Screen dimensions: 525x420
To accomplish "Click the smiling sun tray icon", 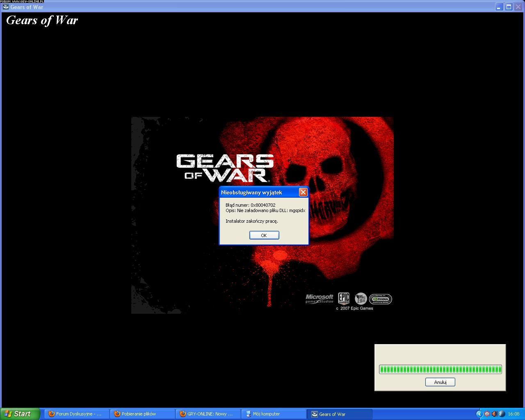I will tap(487, 414).
